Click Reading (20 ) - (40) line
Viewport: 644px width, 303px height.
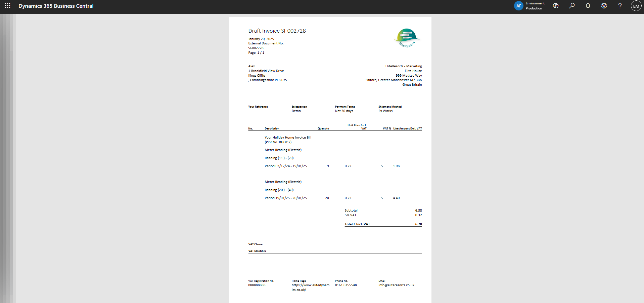click(x=279, y=190)
